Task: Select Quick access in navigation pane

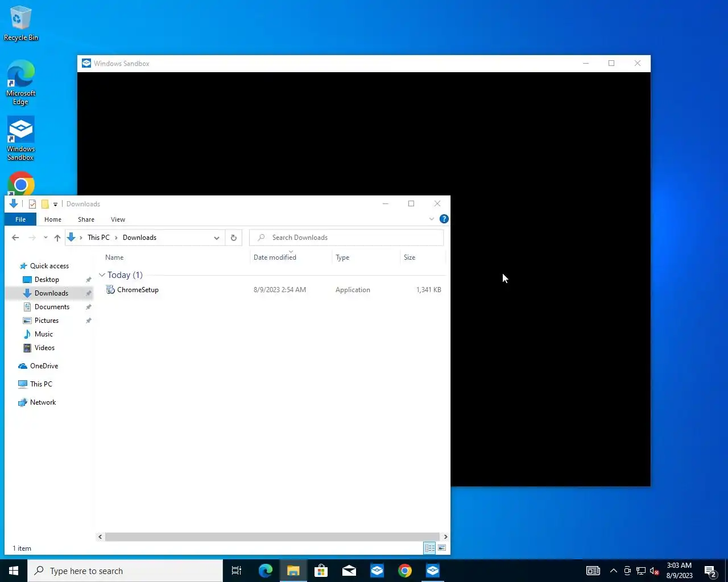Action: (49, 266)
